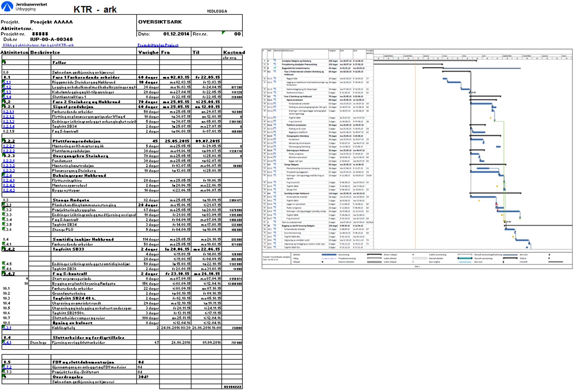Open the Fremdriftsplan Project hyperlink
Image resolution: width=577 pixels, height=392 pixels.
point(158,45)
